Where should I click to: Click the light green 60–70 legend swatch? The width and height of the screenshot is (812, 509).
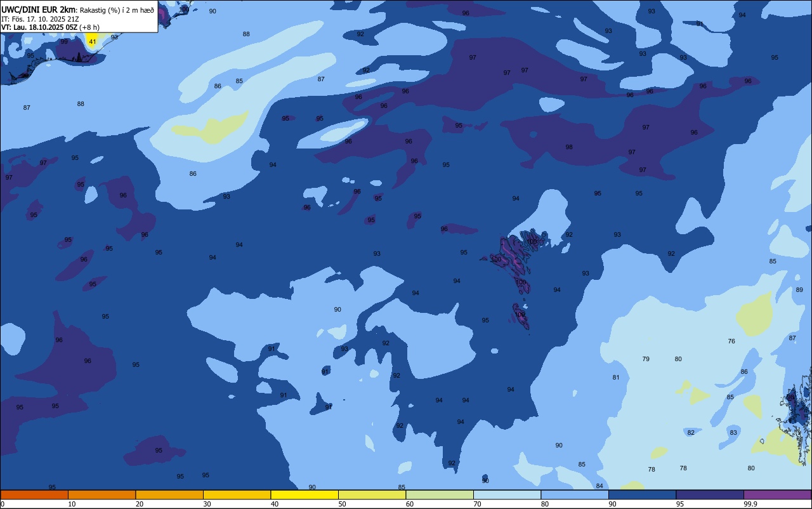click(x=440, y=494)
